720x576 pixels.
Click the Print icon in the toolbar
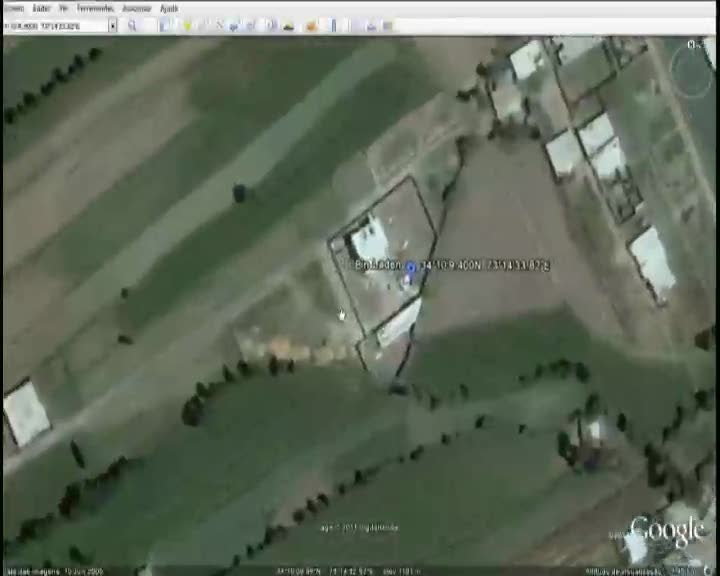coord(387,25)
